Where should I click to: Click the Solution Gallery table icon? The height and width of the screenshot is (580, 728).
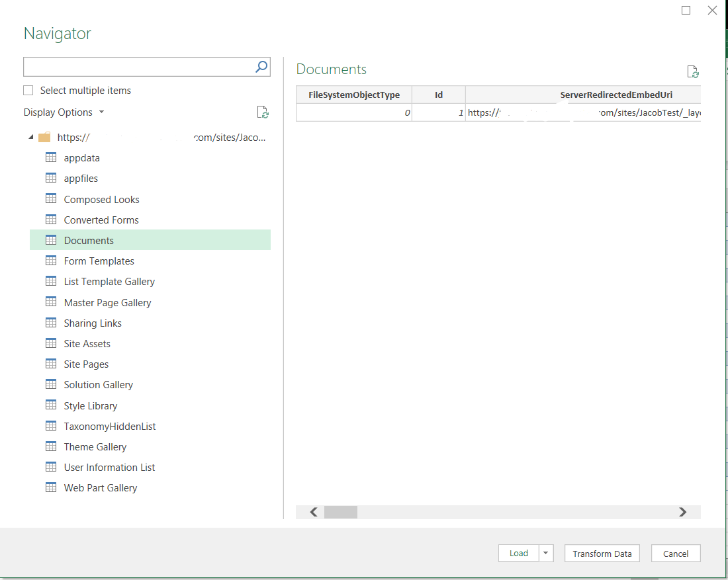click(x=51, y=384)
